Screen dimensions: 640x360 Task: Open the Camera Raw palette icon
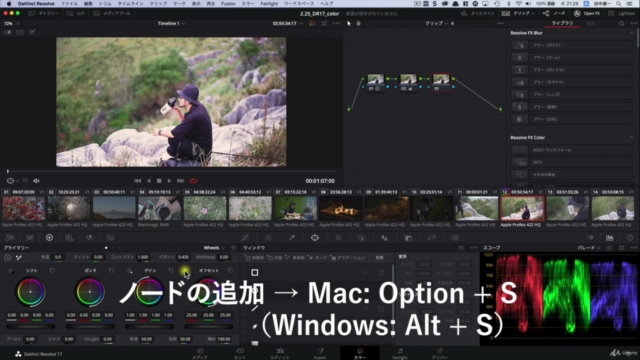pos(10,238)
